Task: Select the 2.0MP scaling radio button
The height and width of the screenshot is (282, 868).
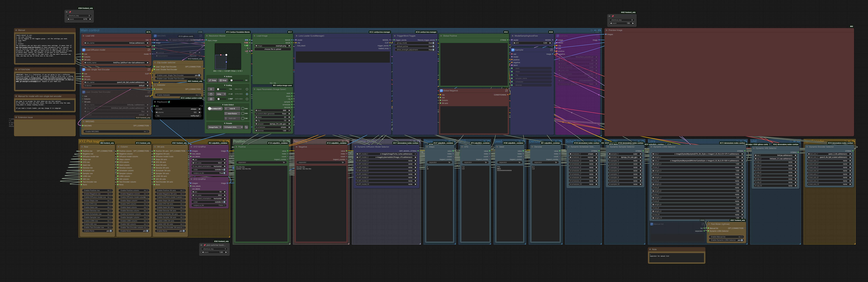Action: coord(247,99)
